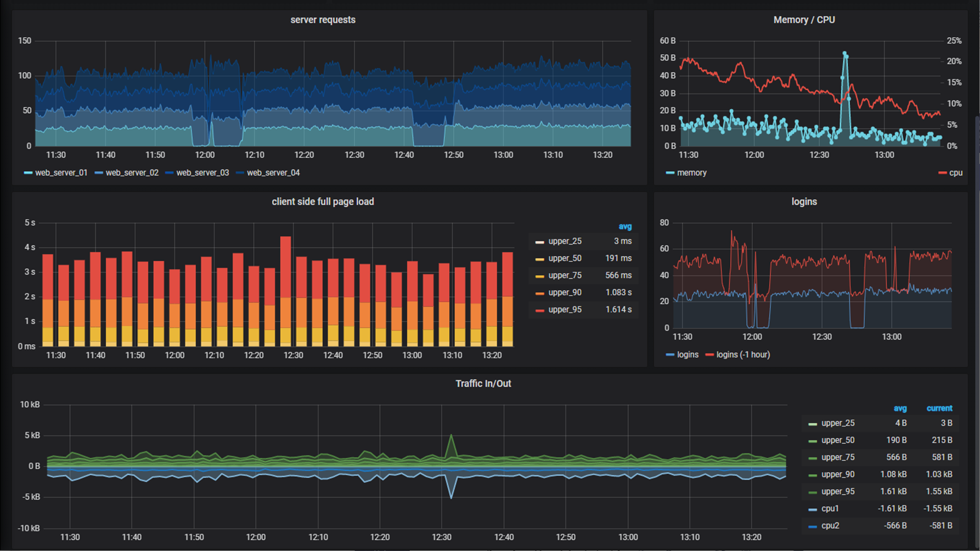Click upper_25 color swatch in page load legend
Viewport: 980px width, 551px height.
click(x=539, y=242)
